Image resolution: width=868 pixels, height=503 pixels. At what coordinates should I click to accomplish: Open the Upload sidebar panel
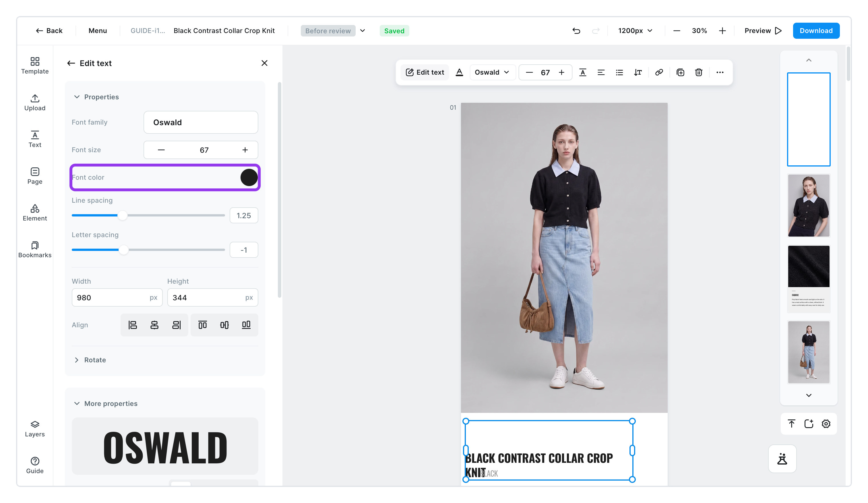(x=35, y=103)
